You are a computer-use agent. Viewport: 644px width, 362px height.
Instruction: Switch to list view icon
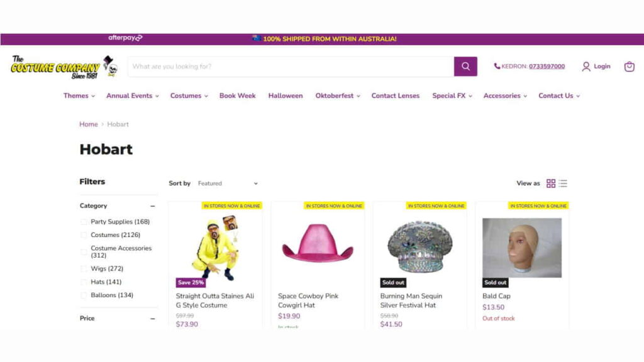[x=563, y=184]
